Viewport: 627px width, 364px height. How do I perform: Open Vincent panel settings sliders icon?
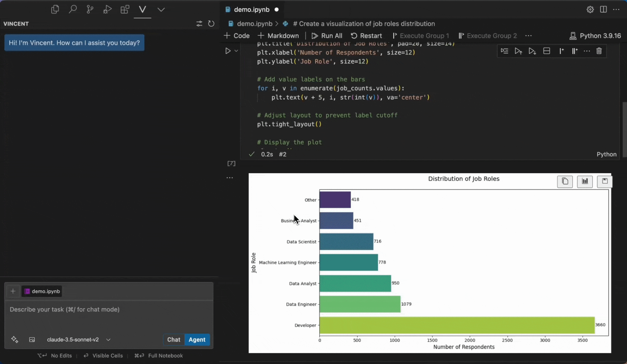199,24
